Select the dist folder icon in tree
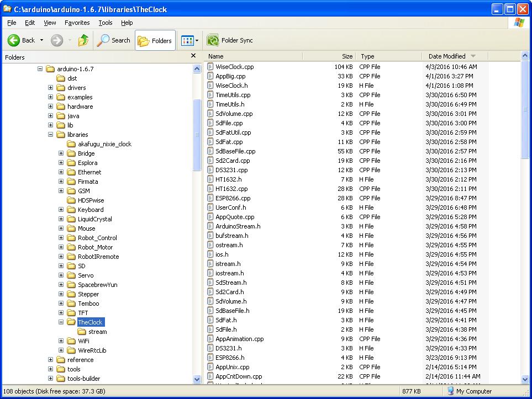 tap(61, 78)
